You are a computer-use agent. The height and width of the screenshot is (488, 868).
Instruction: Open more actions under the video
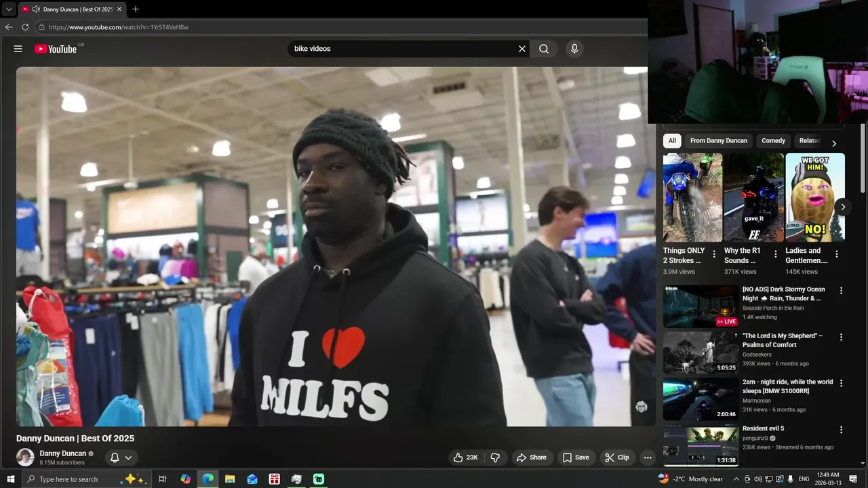[x=648, y=457]
